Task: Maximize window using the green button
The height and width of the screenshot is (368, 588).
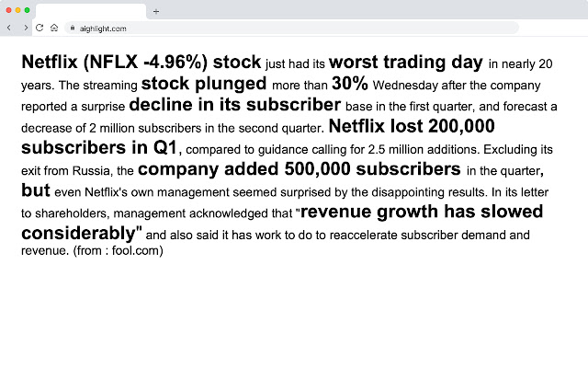Action: click(28, 9)
